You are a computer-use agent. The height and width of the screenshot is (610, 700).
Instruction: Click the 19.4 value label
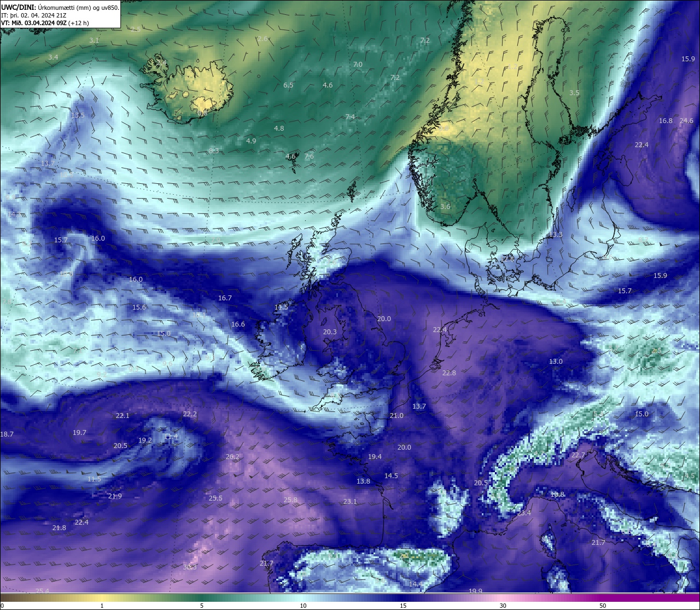[x=375, y=457]
